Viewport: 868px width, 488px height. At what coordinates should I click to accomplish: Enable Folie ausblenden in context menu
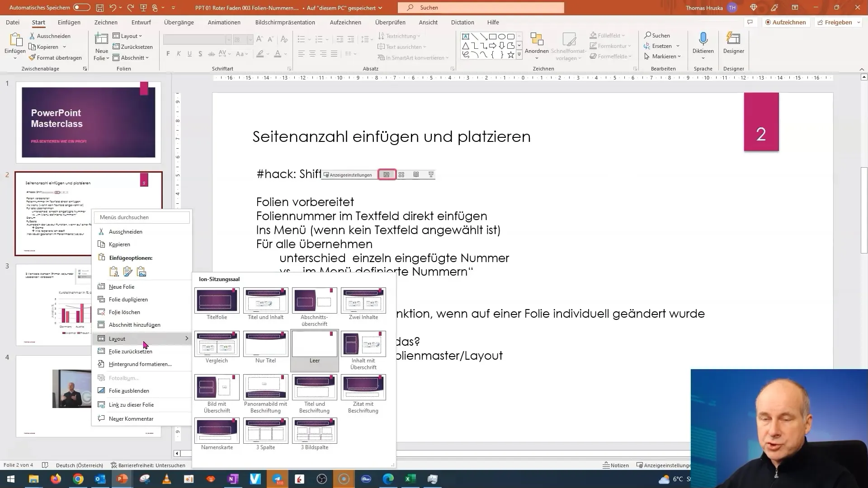[x=129, y=390]
